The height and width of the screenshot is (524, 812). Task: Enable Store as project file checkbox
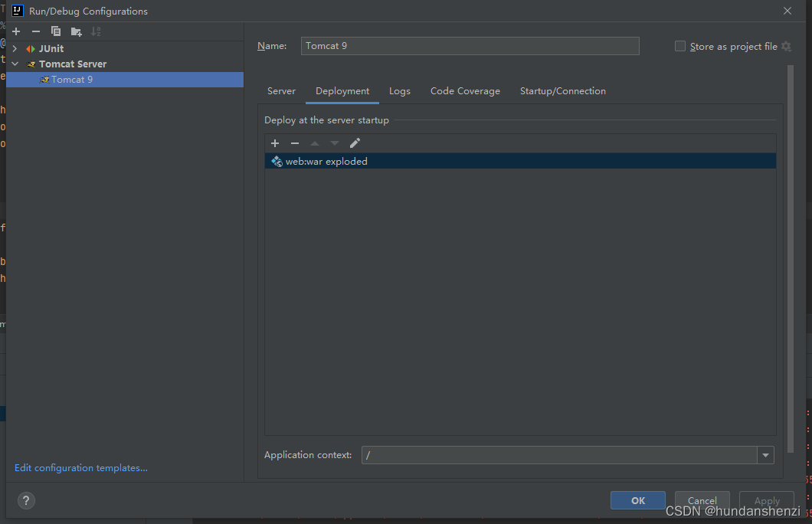pos(680,46)
